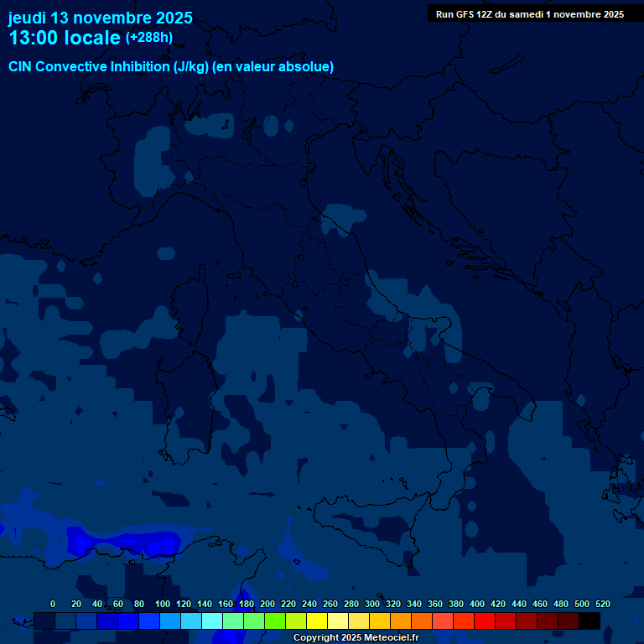Click the 'Copyright 2025 Meteociel.fr' text
The width and height of the screenshot is (644, 644).
point(356,637)
